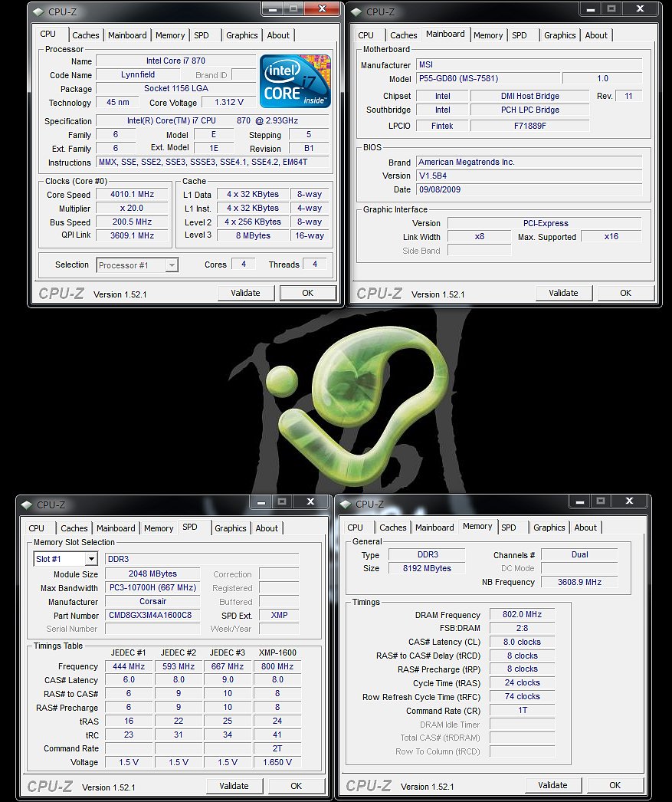Close the SPD tab window
Viewport: 672px width, 802px height.
tap(310, 501)
